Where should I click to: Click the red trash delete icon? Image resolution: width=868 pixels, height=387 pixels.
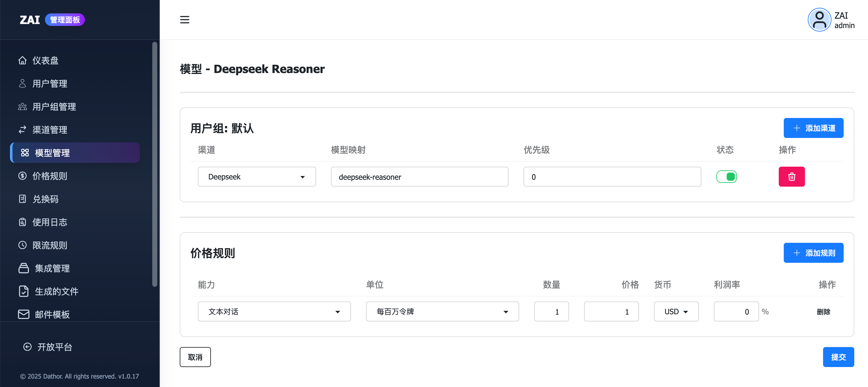[791, 177]
